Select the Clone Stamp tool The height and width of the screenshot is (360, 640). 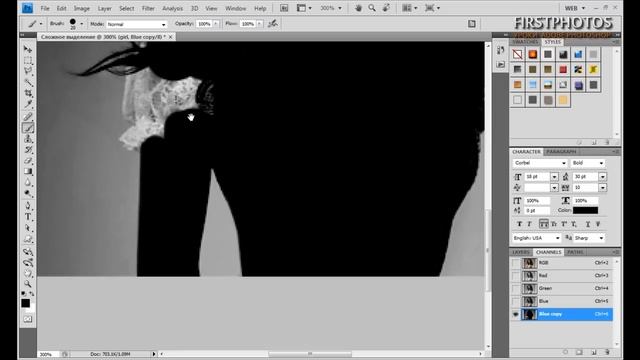pyautogui.click(x=28, y=139)
